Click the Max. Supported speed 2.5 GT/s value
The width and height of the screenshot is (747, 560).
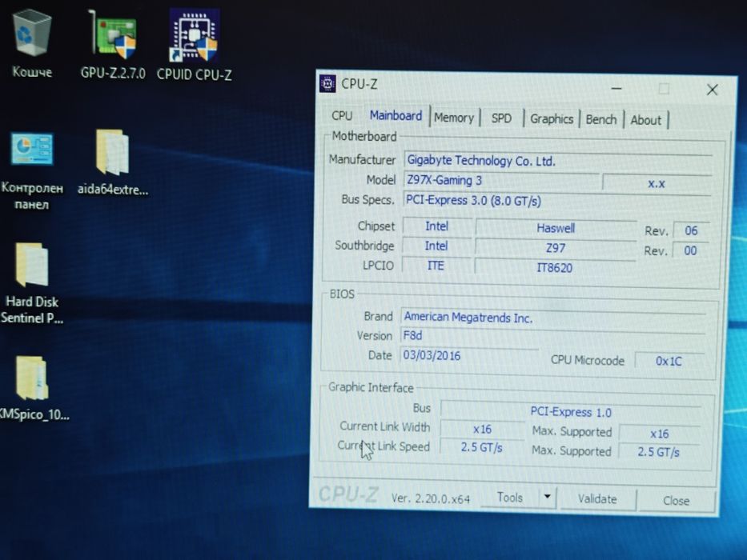[658, 452]
